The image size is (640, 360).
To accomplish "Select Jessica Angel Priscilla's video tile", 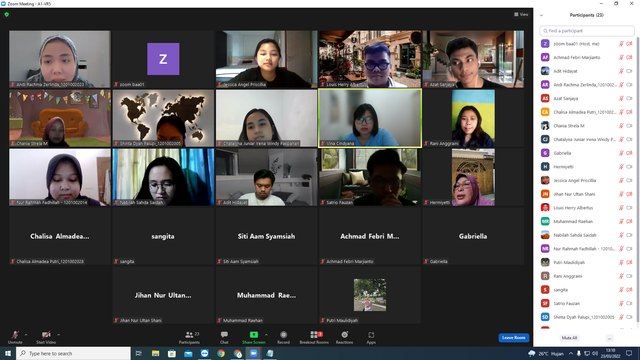I will pyautogui.click(x=267, y=59).
